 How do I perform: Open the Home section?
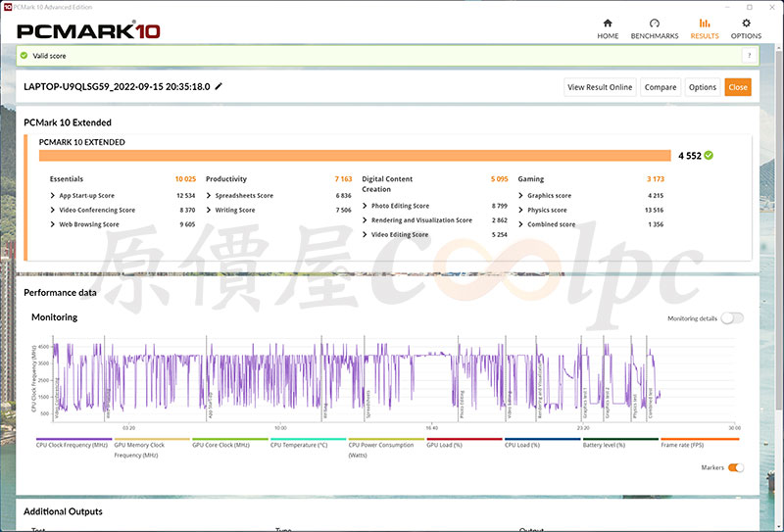pyautogui.click(x=608, y=29)
